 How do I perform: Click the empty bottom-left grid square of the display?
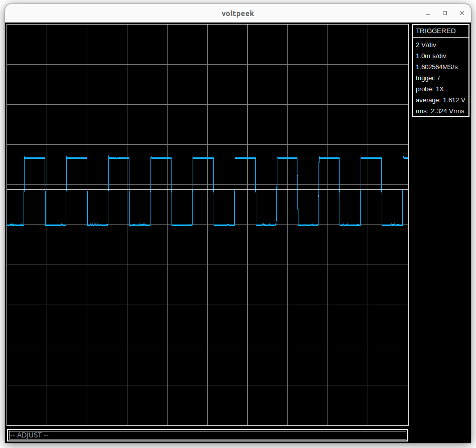pos(27,405)
